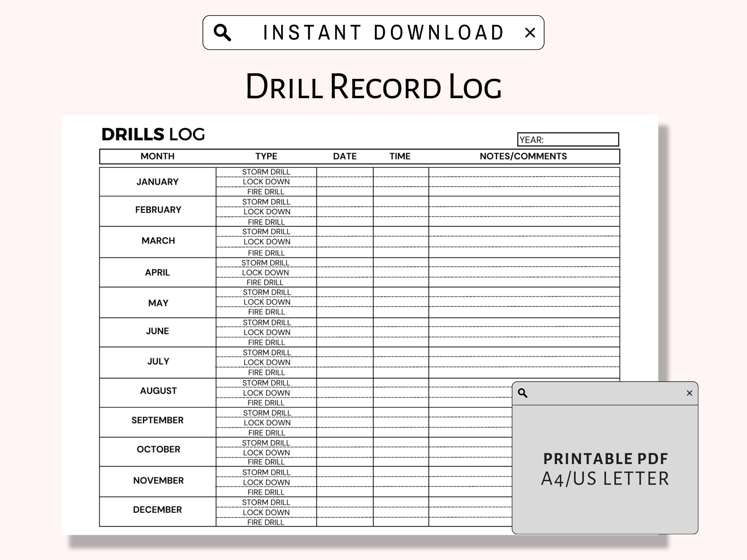Select the STORM DRILL row under JANUARY
This screenshot has width=747, height=560.
tap(266, 172)
